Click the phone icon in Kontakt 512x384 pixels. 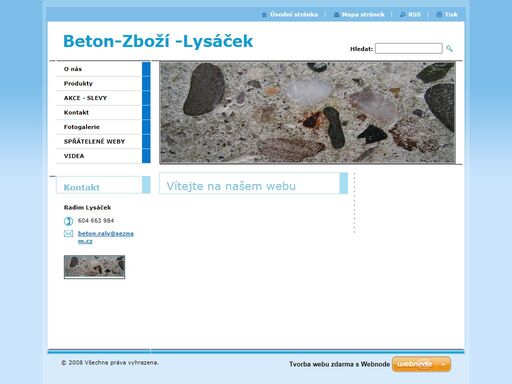(x=68, y=221)
